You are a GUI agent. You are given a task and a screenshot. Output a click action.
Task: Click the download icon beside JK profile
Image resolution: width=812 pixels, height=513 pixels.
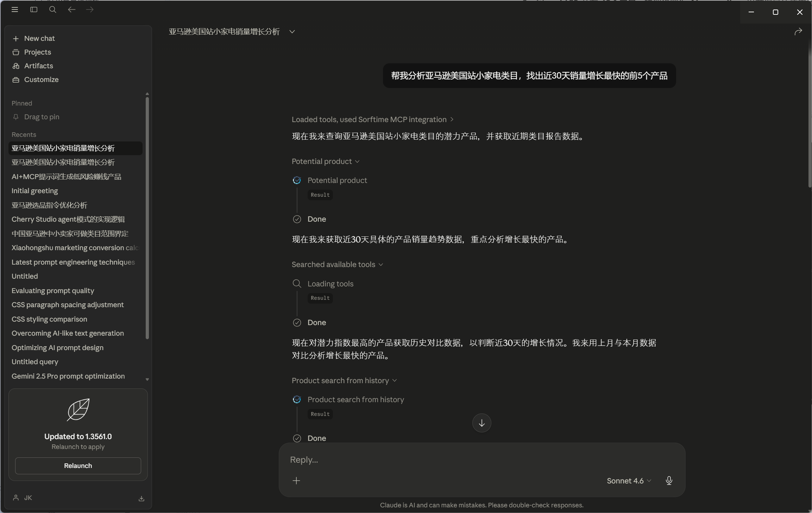[x=141, y=498]
